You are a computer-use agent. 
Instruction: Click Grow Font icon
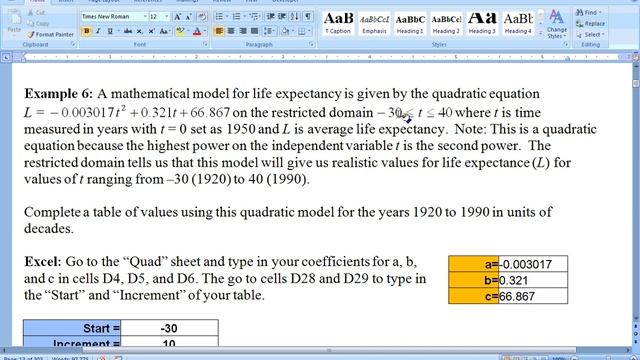178,17
